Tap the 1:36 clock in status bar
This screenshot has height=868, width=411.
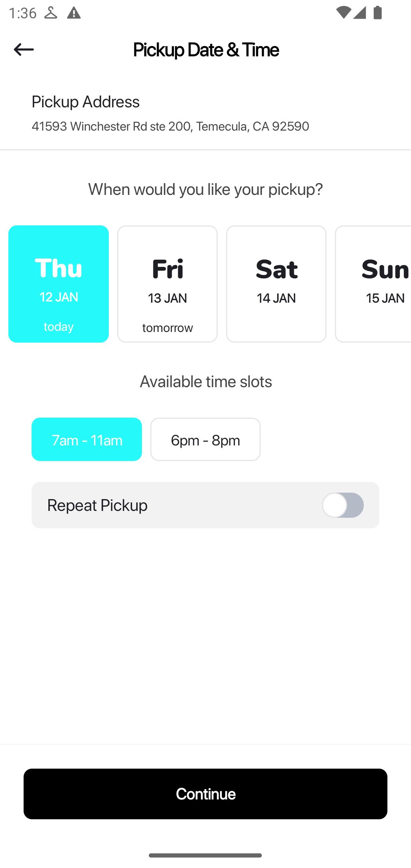click(x=22, y=13)
